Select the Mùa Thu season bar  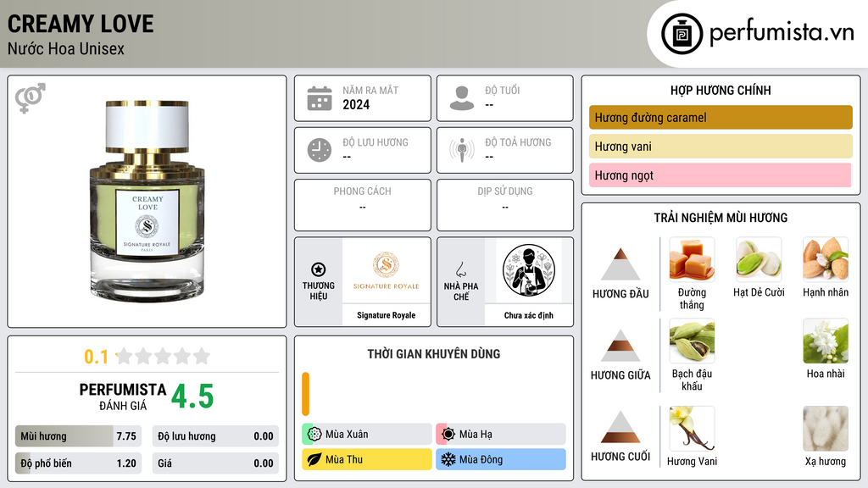click(367, 459)
